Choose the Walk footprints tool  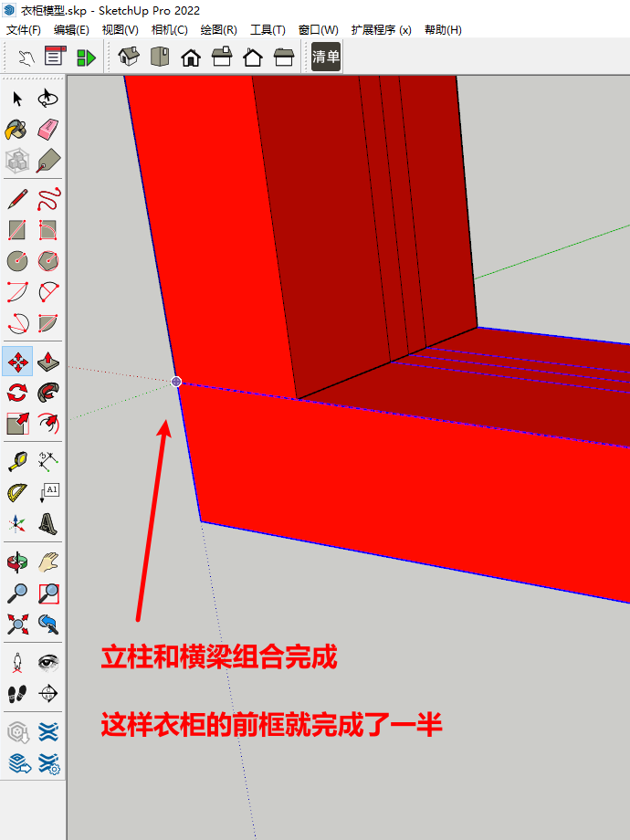point(17,694)
